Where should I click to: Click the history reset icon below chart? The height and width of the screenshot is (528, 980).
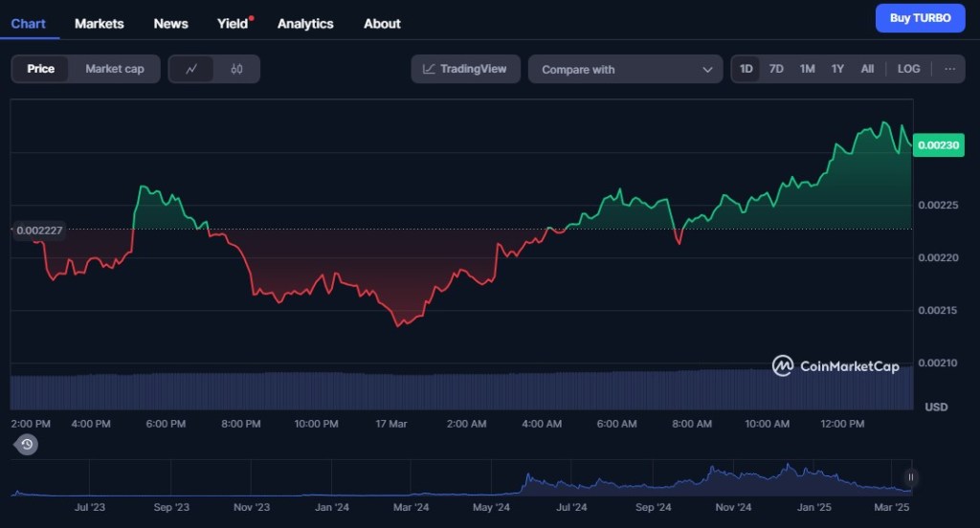[27, 444]
